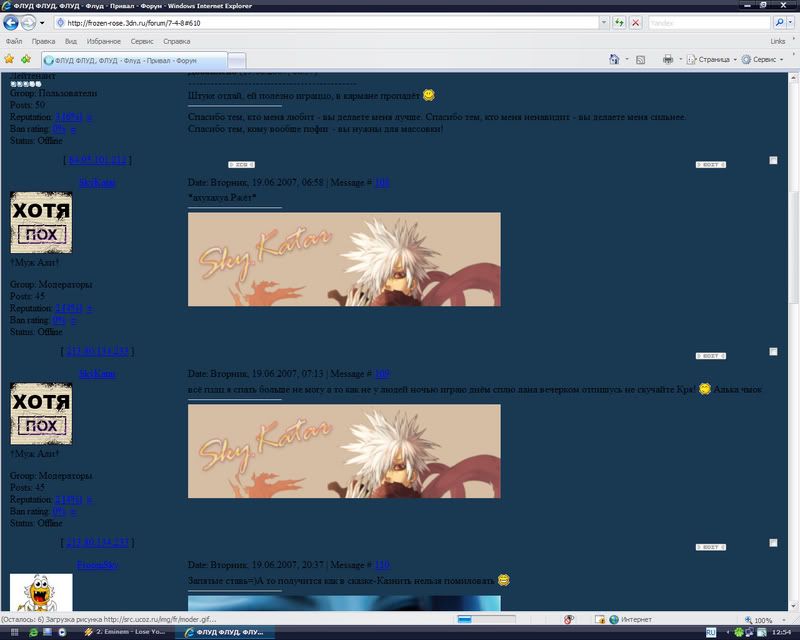
Task: Click the Home page icon
Action: (x=614, y=59)
